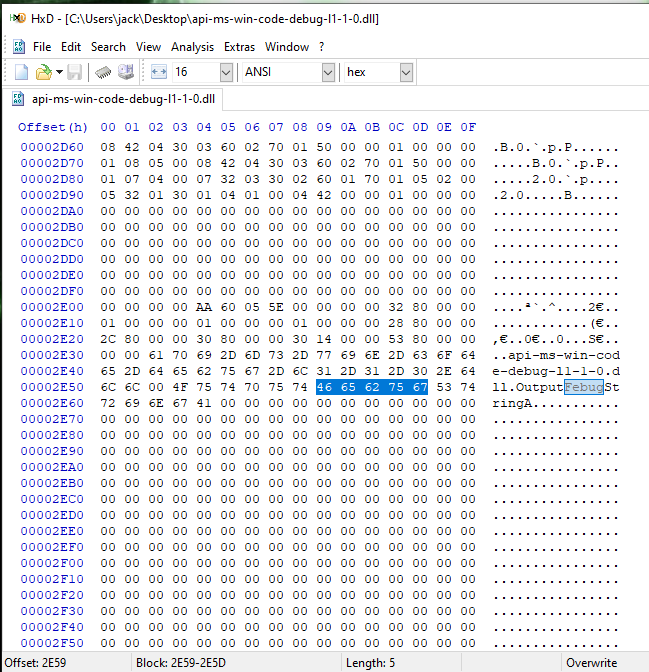
Task: Open the ? help menu
Action: pos(321,47)
